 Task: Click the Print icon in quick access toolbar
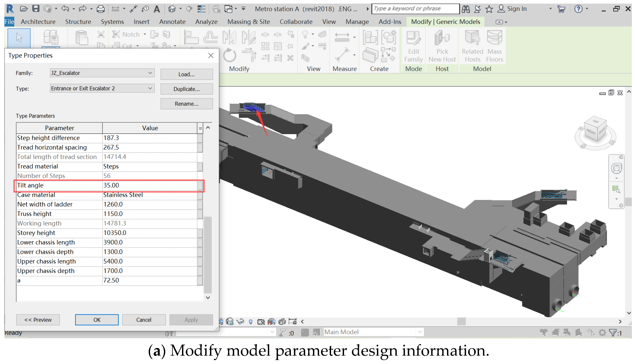point(101,9)
